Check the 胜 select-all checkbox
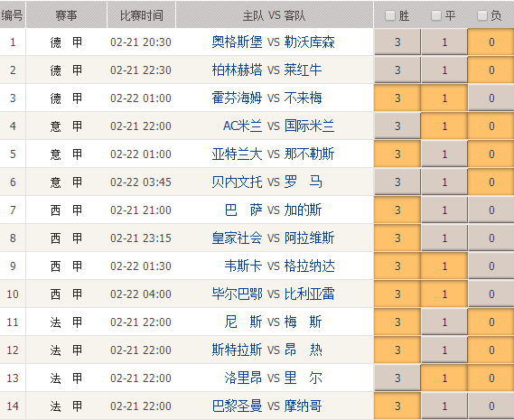Viewport: 514px width, 420px height. coord(389,15)
